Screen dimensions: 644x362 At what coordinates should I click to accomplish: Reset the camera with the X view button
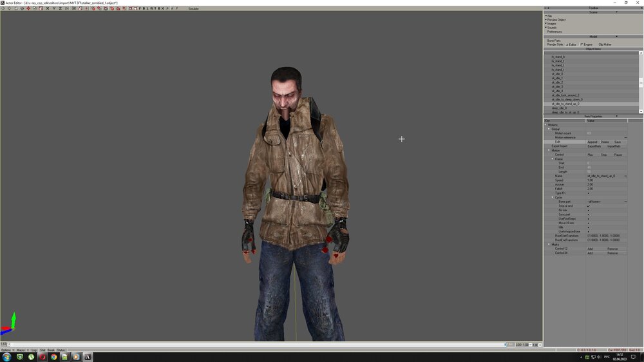[x=163, y=8]
